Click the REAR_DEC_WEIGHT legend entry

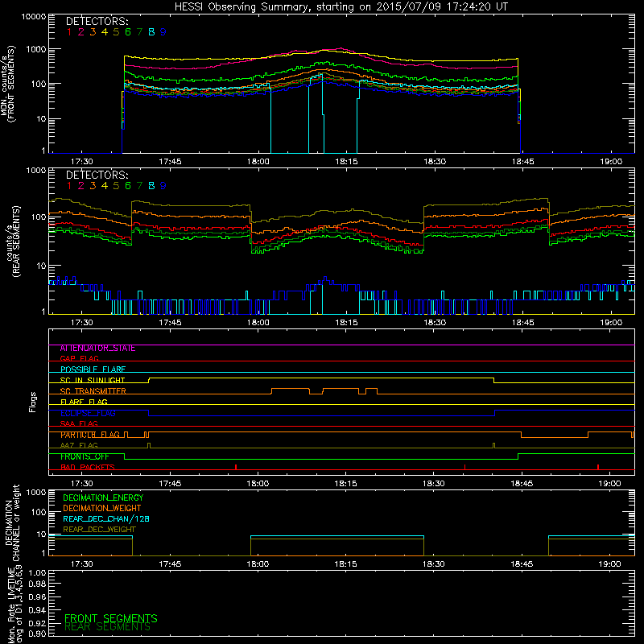pyautogui.click(x=99, y=530)
